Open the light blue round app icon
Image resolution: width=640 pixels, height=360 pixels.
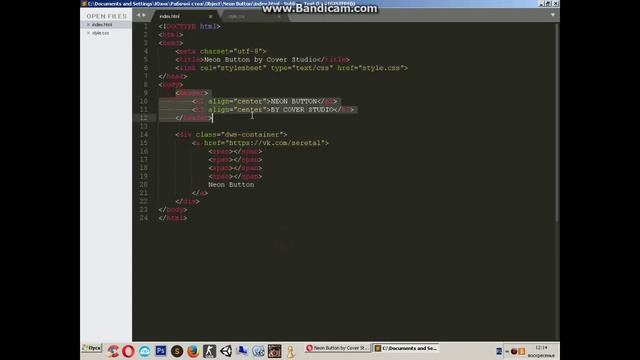144,351
